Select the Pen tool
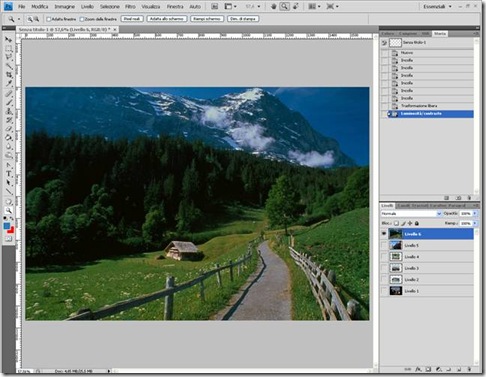 (8, 165)
